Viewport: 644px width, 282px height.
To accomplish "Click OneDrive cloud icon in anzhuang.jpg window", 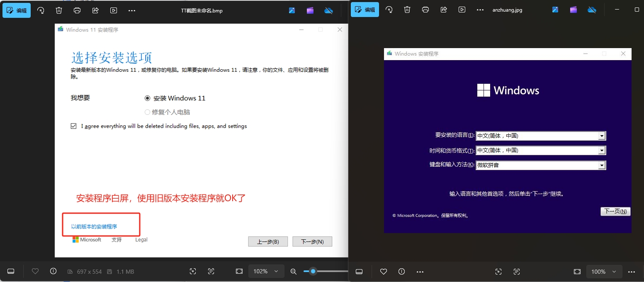I will pos(592,10).
